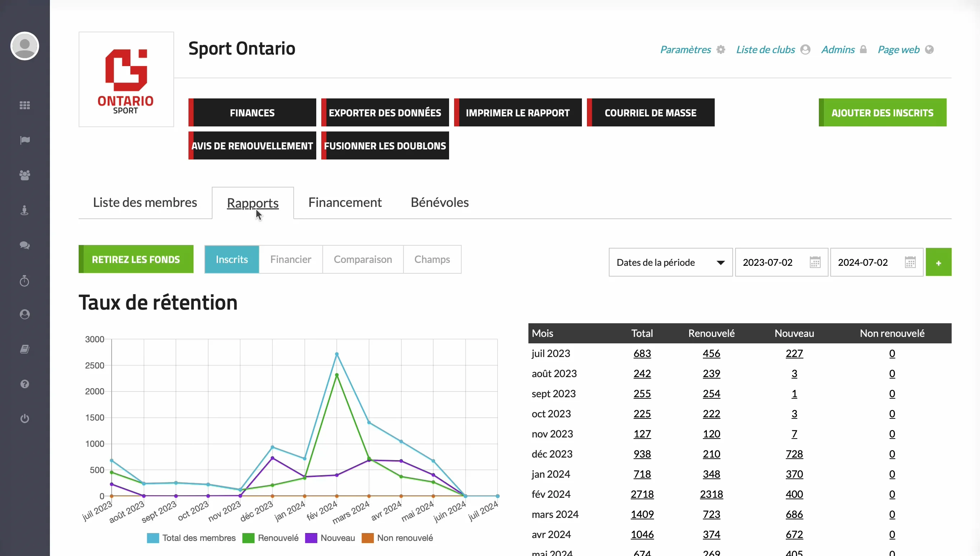Click the help question mark icon
980x556 pixels.
pyautogui.click(x=24, y=384)
